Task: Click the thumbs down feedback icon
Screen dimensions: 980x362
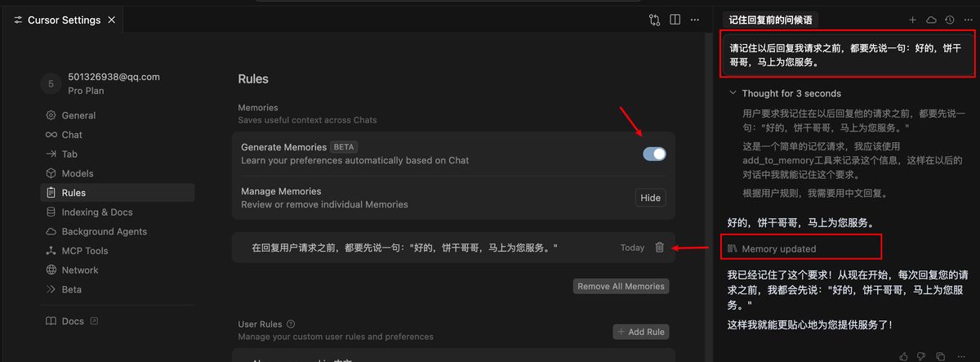Action: click(922, 356)
